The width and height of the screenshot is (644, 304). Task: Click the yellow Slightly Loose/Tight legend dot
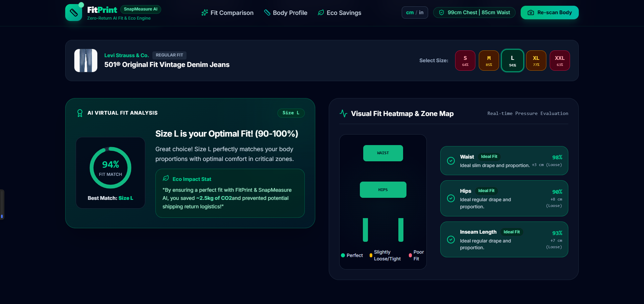[x=371, y=255]
